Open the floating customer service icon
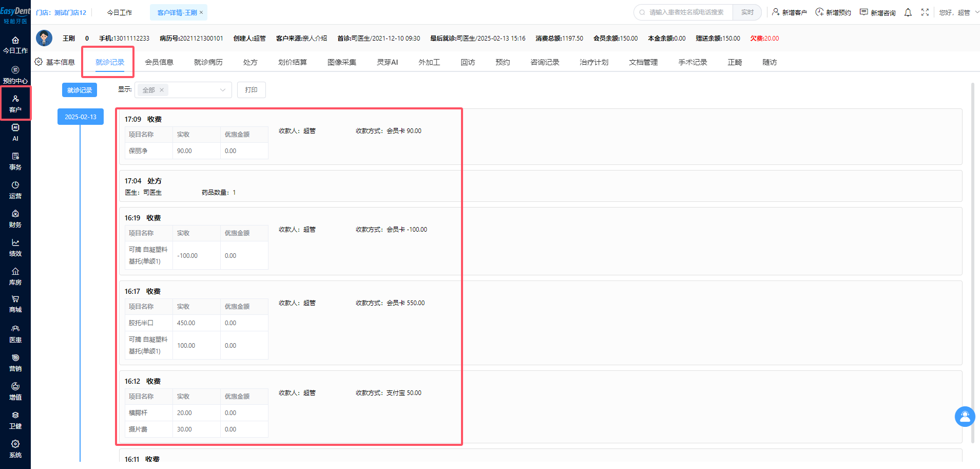980x469 pixels. [965, 416]
